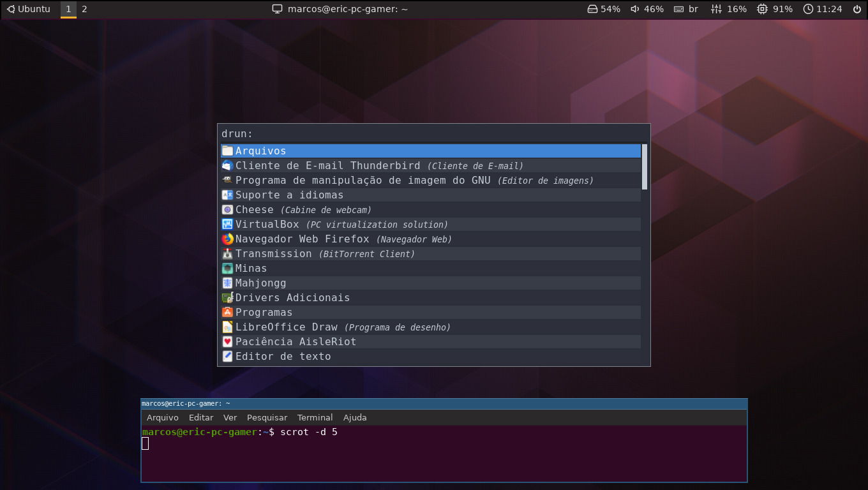Image resolution: width=868 pixels, height=490 pixels.
Task: Click the Paciência AisleRiot card icon
Action: click(227, 341)
